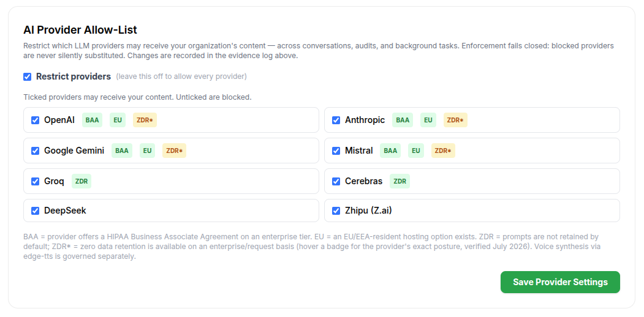Click the BAA badge next to OpenAI
This screenshot has width=644, height=317.
[92, 120]
